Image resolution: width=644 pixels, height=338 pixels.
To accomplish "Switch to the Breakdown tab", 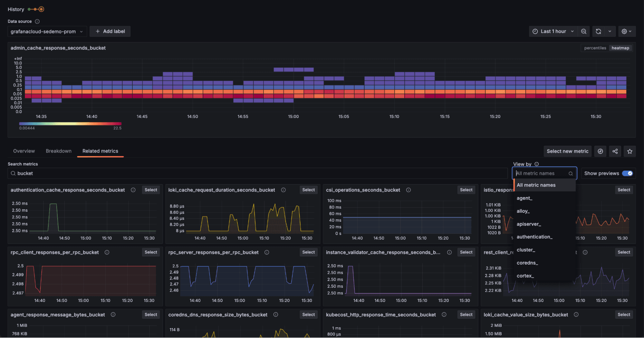I will [58, 151].
